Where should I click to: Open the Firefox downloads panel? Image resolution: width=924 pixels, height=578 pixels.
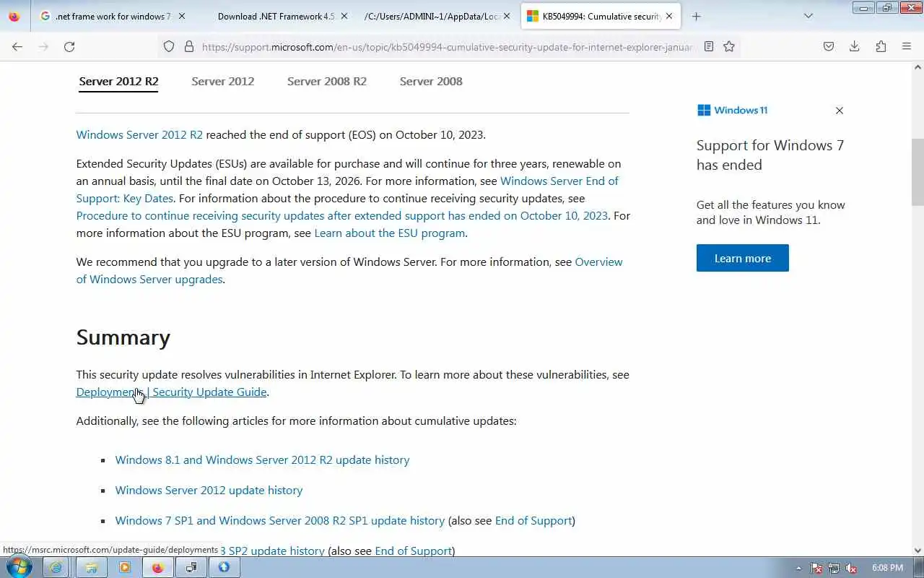pos(855,46)
